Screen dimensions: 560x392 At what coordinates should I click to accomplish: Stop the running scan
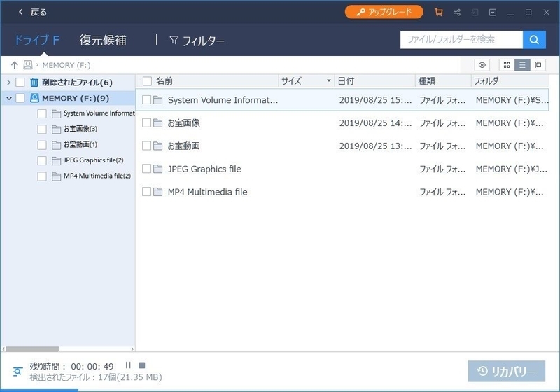coord(142,365)
